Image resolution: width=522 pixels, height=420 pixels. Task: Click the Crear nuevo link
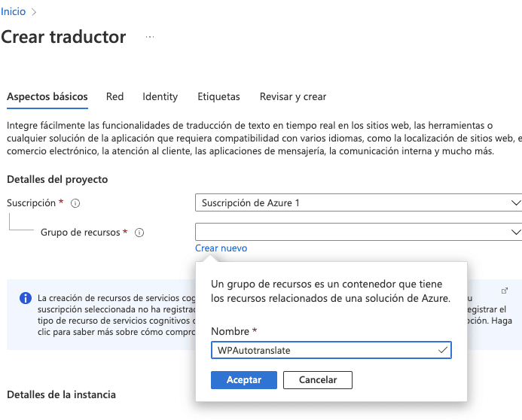click(x=221, y=248)
